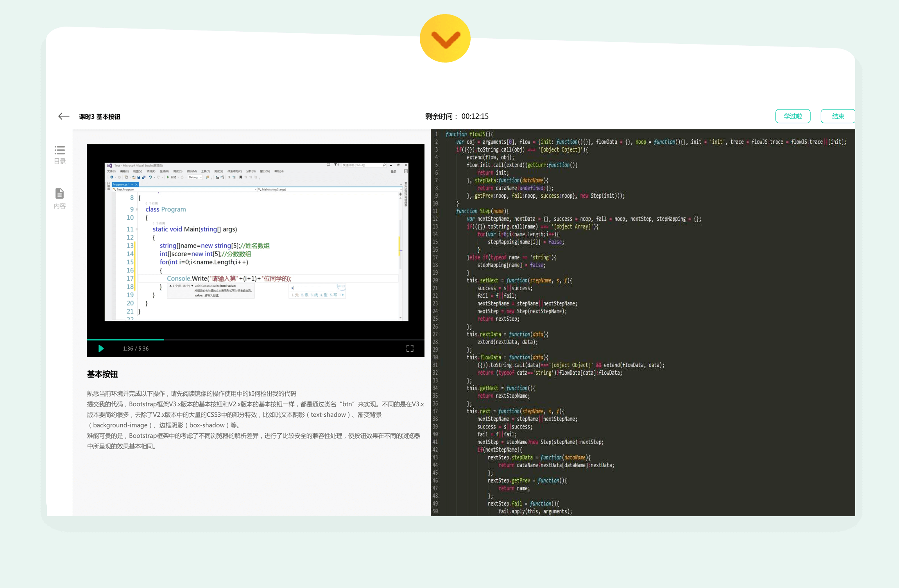The image size is (899, 588).
Task: Click the green 启动 start icon in video
Action: tap(168, 177)
